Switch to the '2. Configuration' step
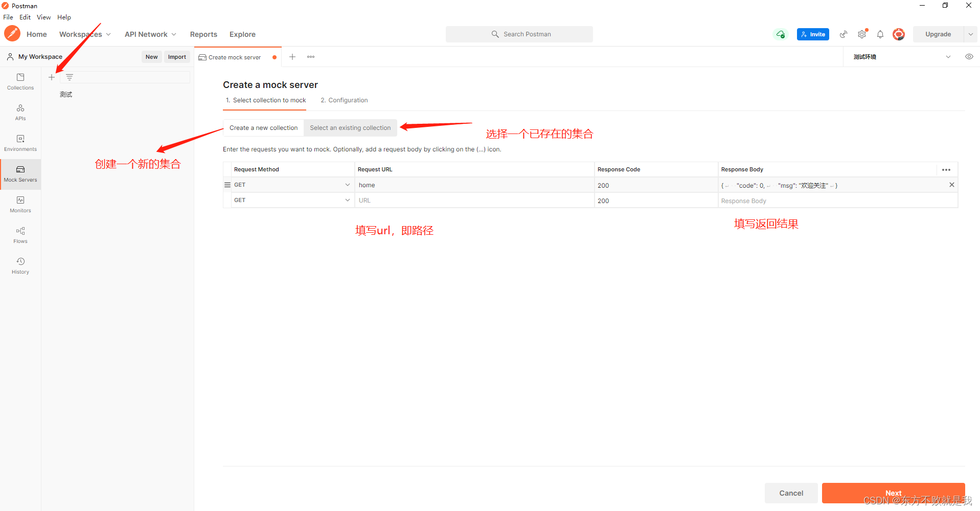This screenshot has width=980, height=511. click(344, 100)
